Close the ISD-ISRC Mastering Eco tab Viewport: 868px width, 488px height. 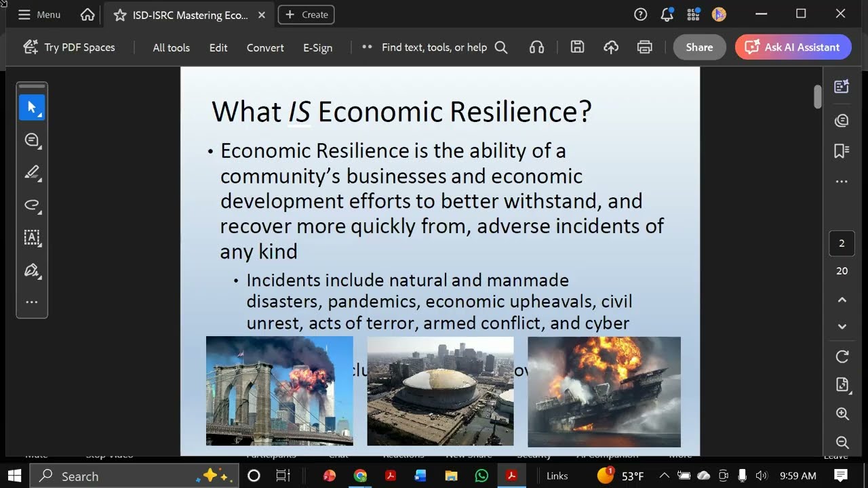pos(262,15)
